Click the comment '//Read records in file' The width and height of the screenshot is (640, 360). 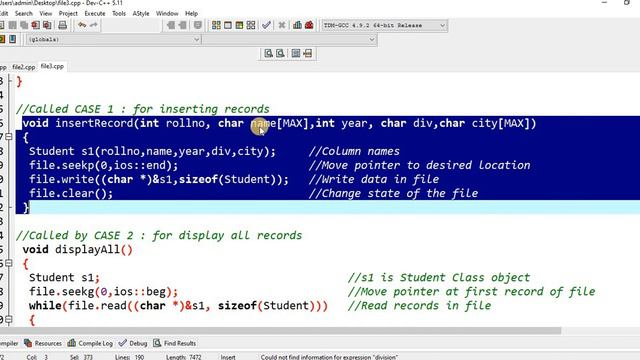[x=419, y=306]
